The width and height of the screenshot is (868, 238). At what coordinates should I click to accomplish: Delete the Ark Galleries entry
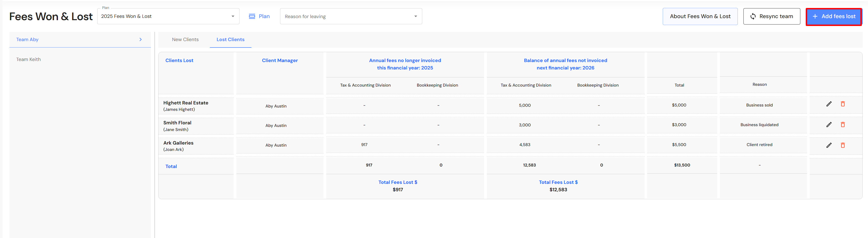click(x=842, y=145)
